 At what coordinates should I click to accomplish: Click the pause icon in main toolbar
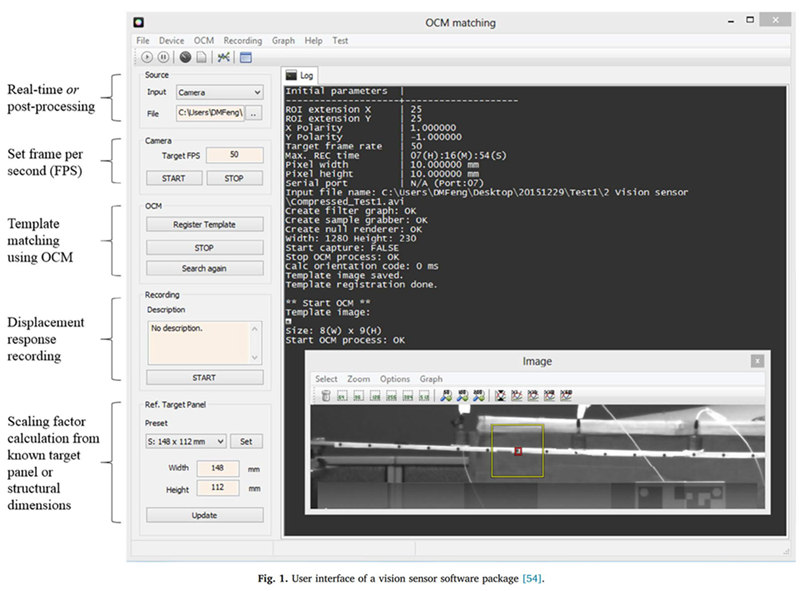(x=163, y=57)
